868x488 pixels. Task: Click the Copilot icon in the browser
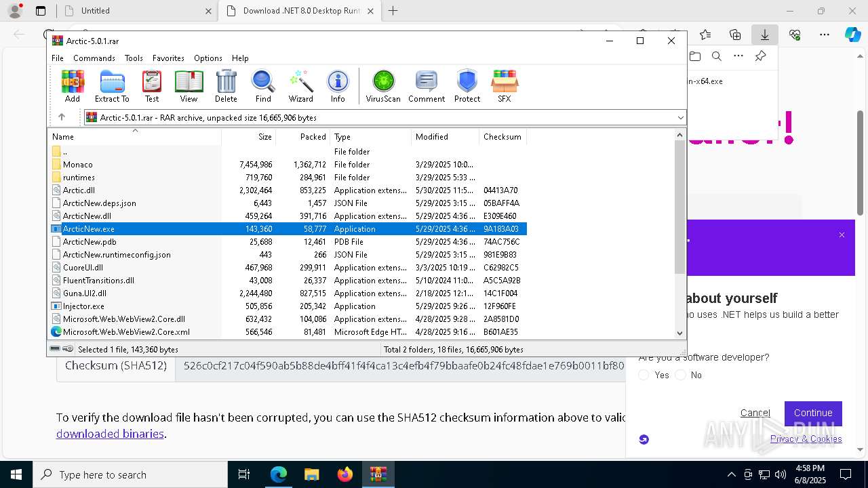point(853,35)
